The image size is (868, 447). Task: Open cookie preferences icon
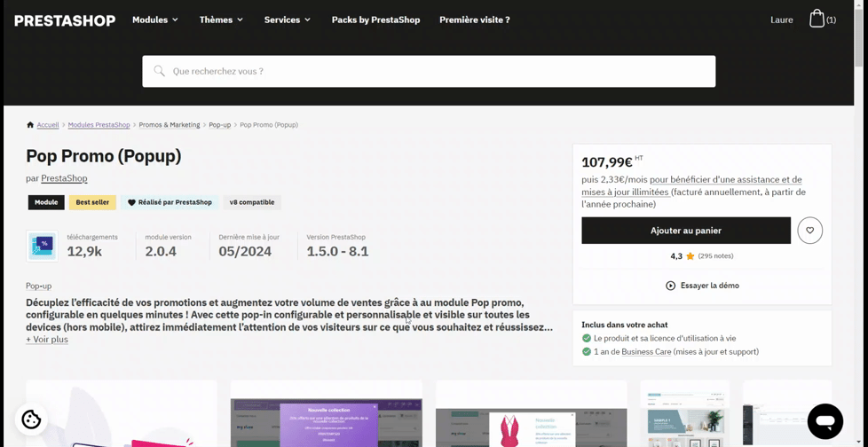pos(31,420)
